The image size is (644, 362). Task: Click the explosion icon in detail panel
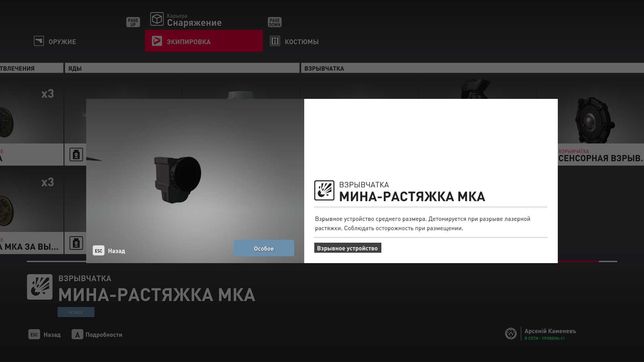coord(324,190)
